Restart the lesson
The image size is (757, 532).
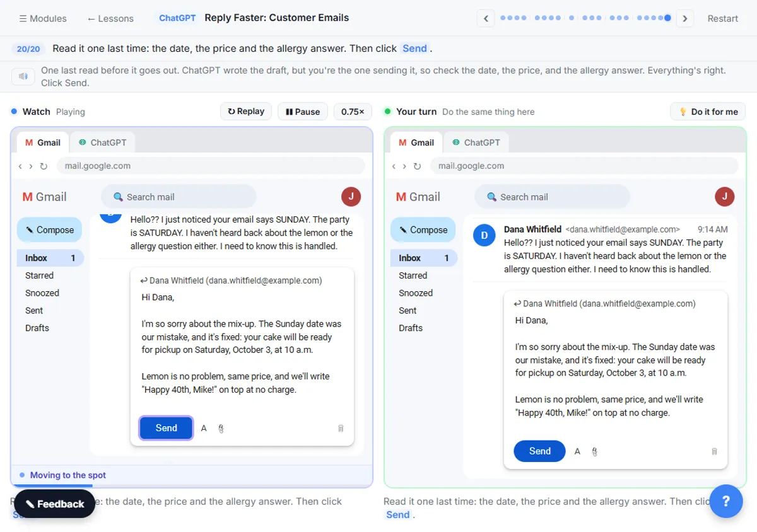pos(722,18)
